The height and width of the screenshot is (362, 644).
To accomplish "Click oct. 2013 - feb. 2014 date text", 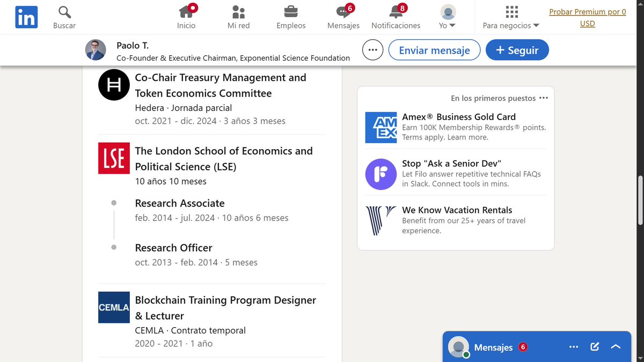I will (x=196, y=262).
